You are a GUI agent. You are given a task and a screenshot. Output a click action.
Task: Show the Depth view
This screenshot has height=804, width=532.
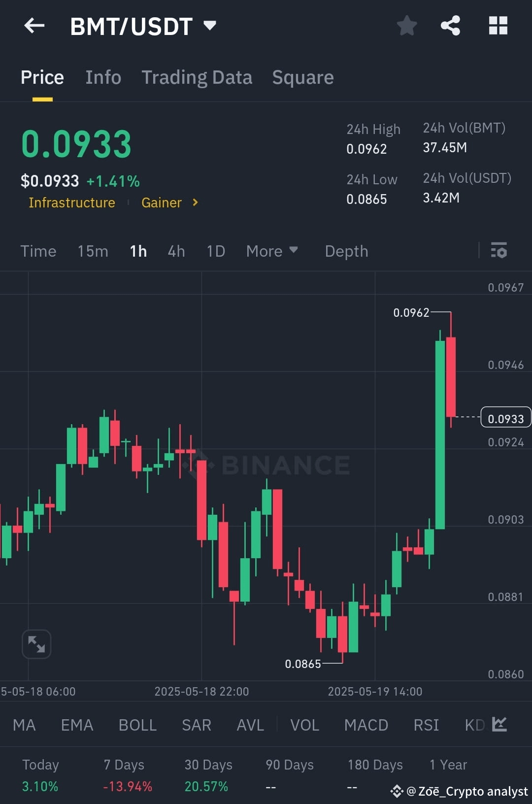coord(346,251)
